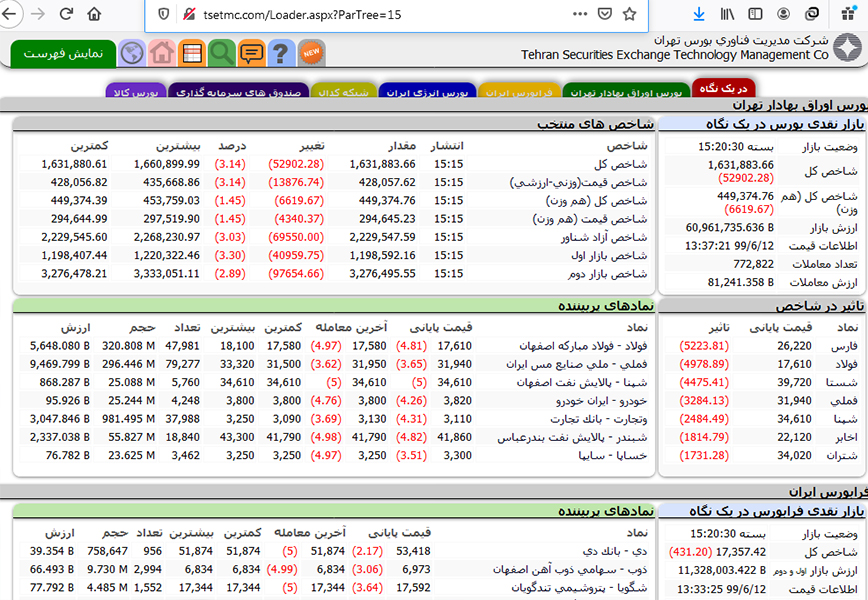Open شتران in the index effect table

tap(843, 456)
